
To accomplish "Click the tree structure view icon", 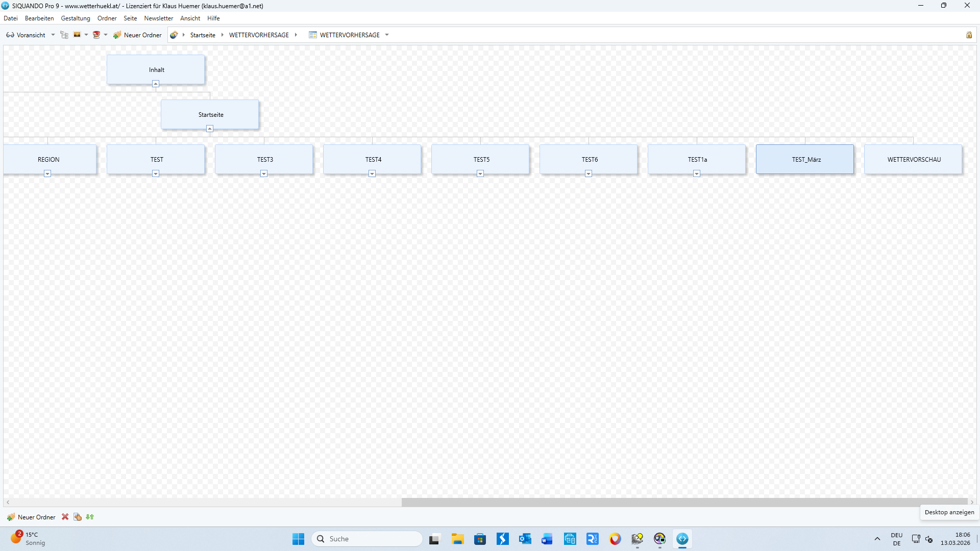I will pyautogui.click(x=64, y=35).
